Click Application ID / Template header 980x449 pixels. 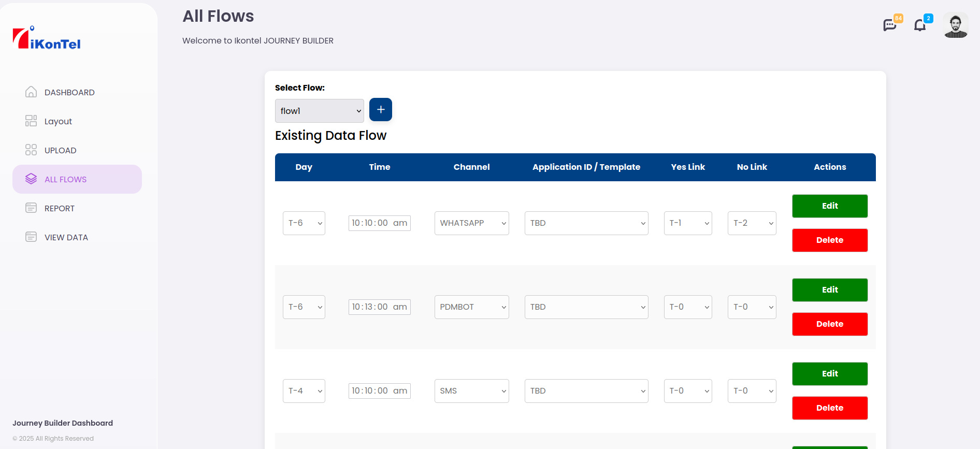coord(586,167)
